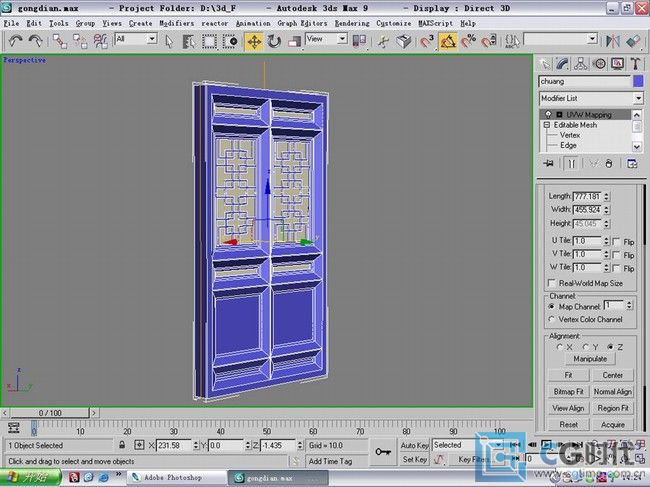650x487 pixels.
Task: Switch to the Modify command panel
Action: coord(563,64)
